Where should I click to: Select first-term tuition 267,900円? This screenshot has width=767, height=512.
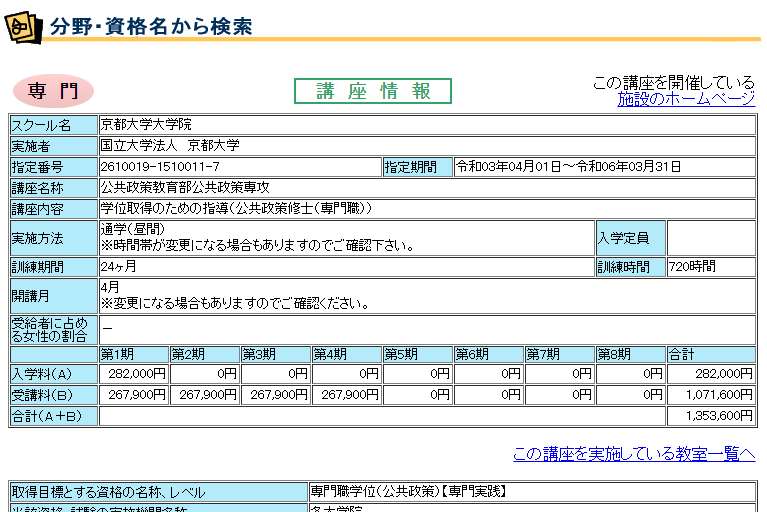(137, 395)
